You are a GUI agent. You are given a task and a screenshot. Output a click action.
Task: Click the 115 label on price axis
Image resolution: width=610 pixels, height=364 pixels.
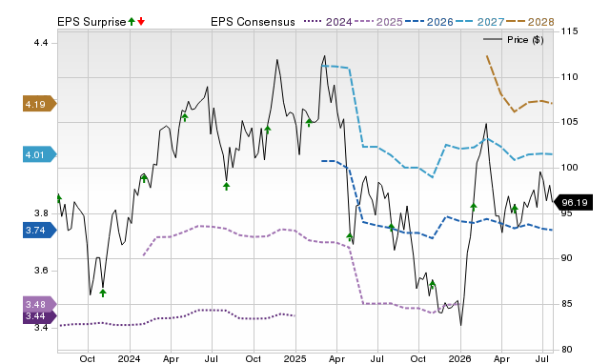(x=569, y=31)
